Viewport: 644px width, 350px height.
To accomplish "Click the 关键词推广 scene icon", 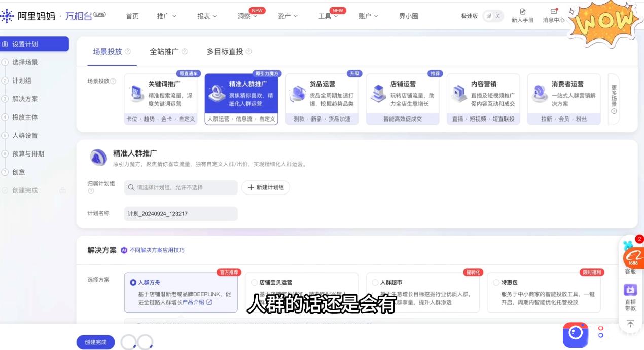I will tap(136, 94).
